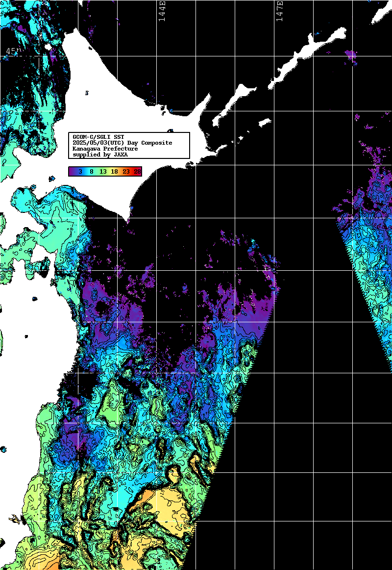Click the Kanagawa Prefecture text
The height and width of the screenshot is (570, 392).
tap(105, 149)
